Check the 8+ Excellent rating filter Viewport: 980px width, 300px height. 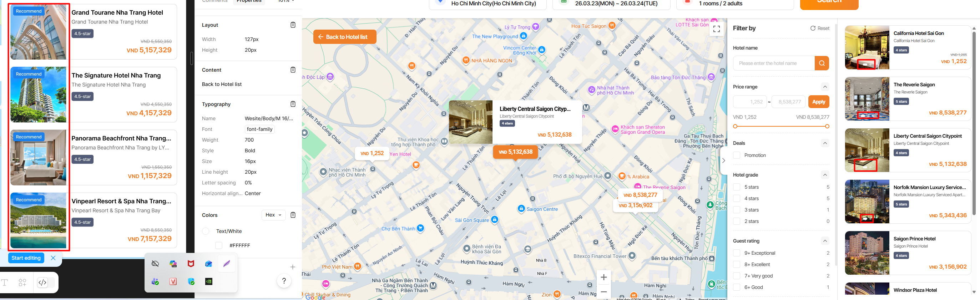[737, 264]
